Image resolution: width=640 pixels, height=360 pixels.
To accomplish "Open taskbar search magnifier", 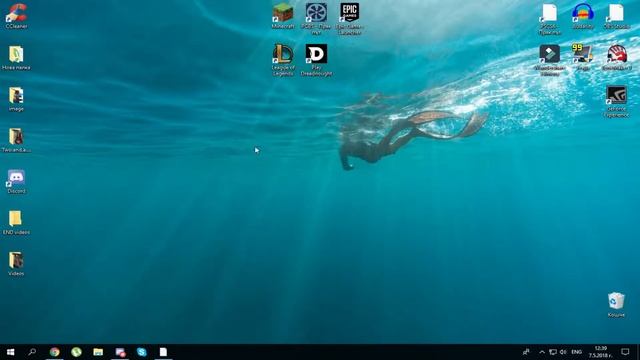I will pyautogui.click(x=32, y=352).
